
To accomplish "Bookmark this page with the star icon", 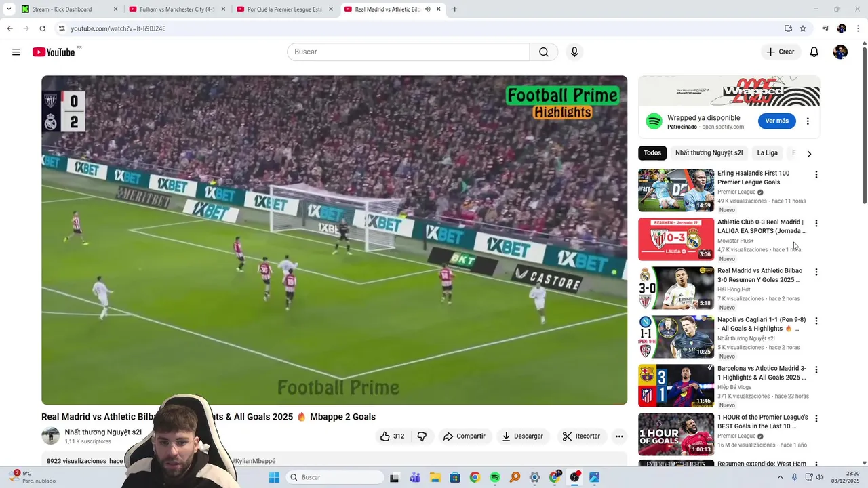I will point(803,28).
